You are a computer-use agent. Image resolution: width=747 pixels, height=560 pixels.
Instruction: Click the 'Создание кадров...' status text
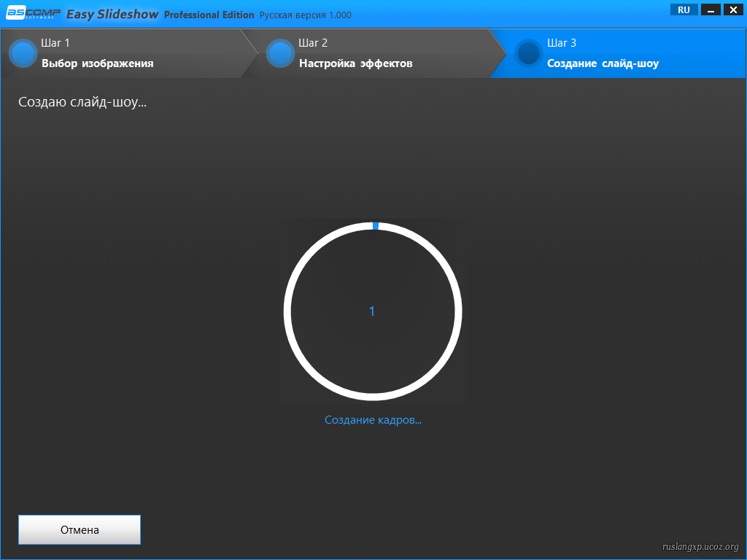373,420
